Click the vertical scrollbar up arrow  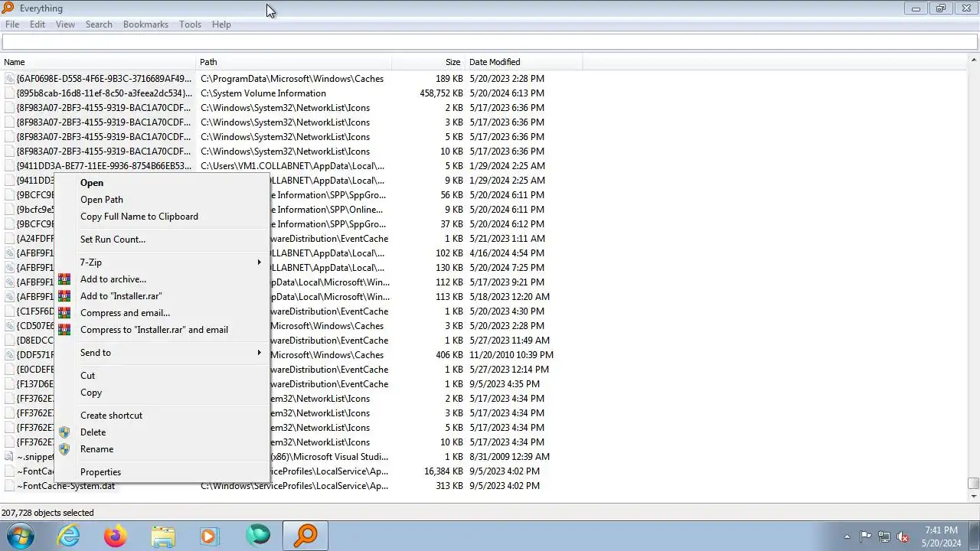pos(973,61)
